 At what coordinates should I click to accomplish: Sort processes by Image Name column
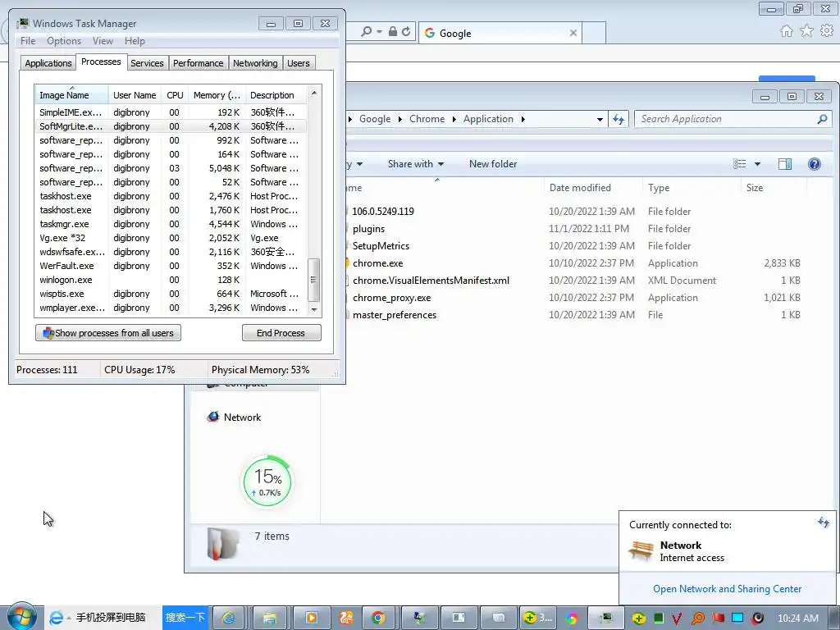71,95
